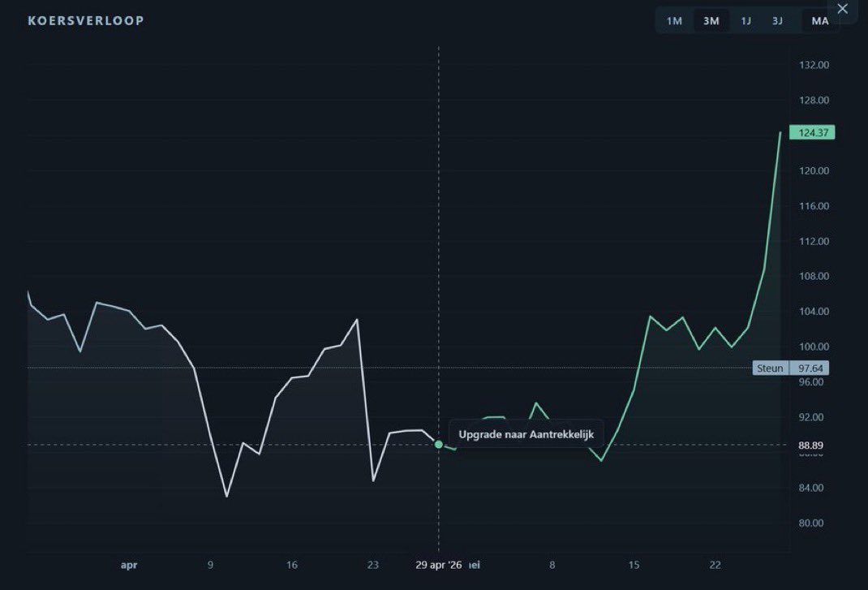This screenshot has width=868, height=590.
Task: Click the date axis label 22
Action: [715, 565]
